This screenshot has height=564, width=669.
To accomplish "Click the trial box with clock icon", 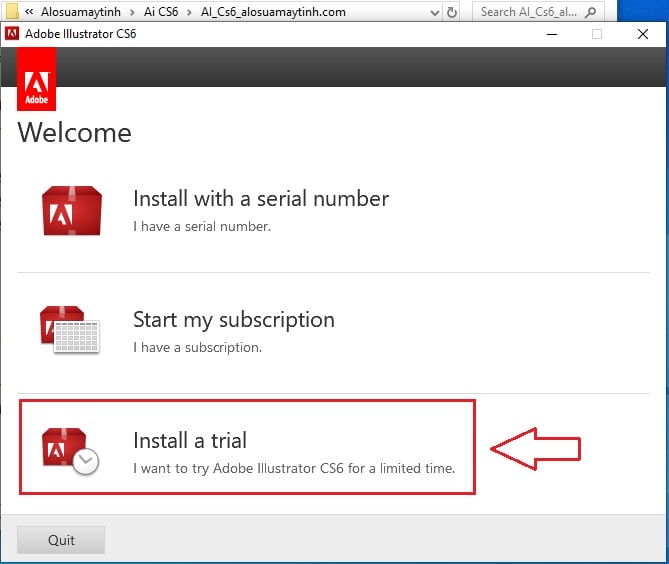I will pos(70,451).
